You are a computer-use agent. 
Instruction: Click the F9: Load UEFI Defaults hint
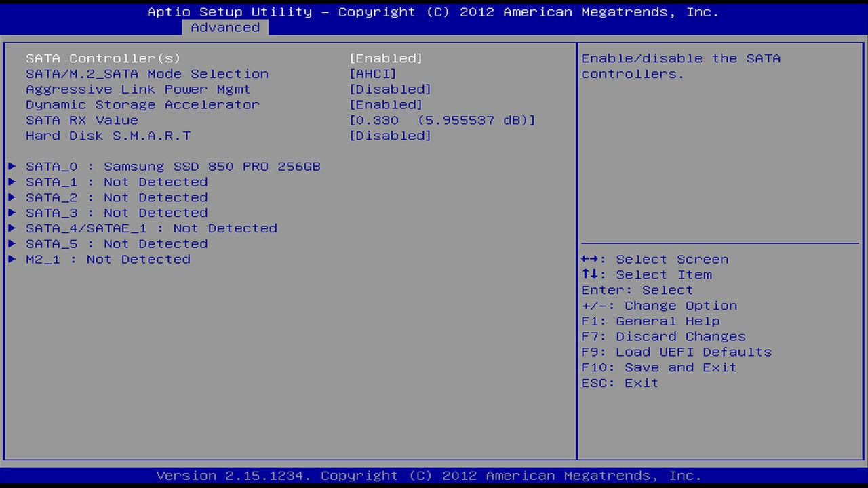677,352
